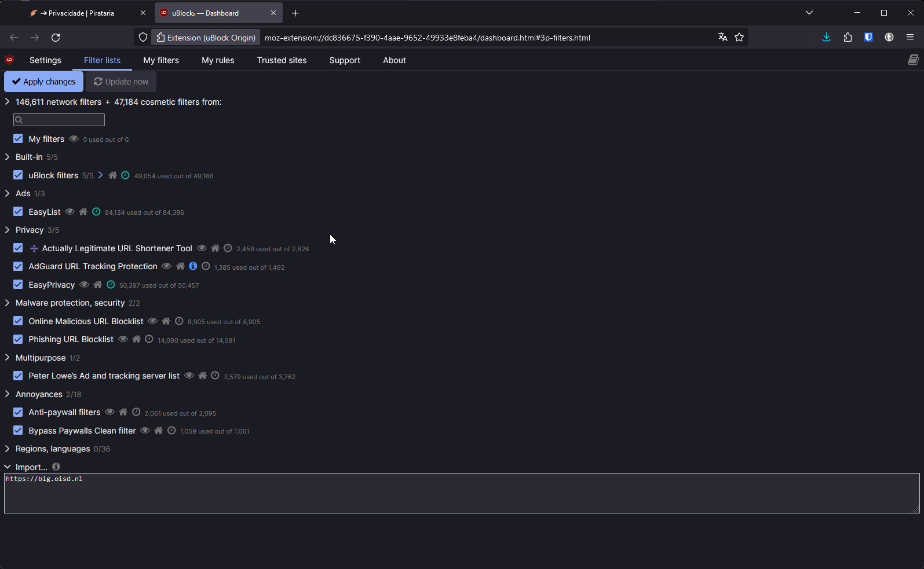
Task: Switch to the Settings tab
Action: (x=45, y=60)
